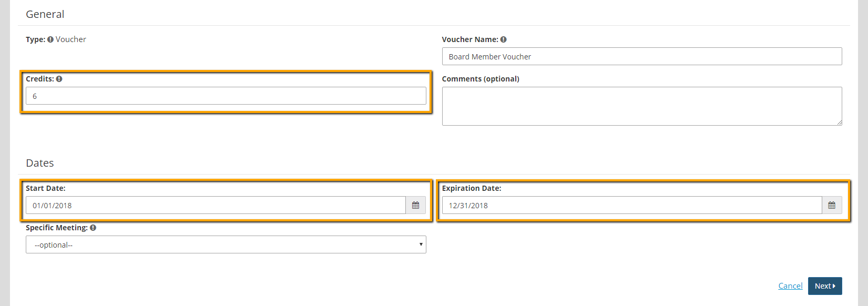Show info tooltip next to Voucher Name
This screenshot has width=868, height=306.
(x=503, y=39)
